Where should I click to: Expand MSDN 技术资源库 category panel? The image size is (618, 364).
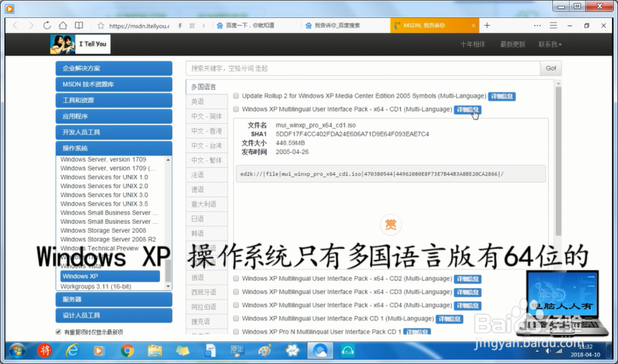coord(114,84)
